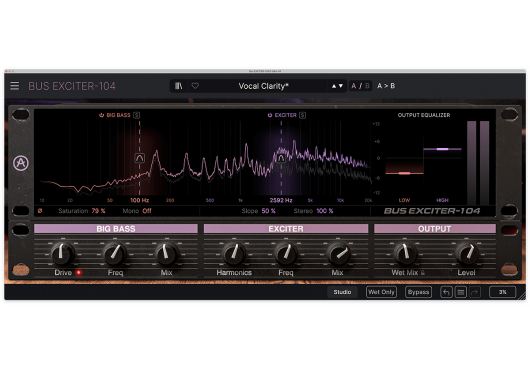Click the BIG BASS section header
Viewport: 530px width, 371px height.
(x=116, y=229)
